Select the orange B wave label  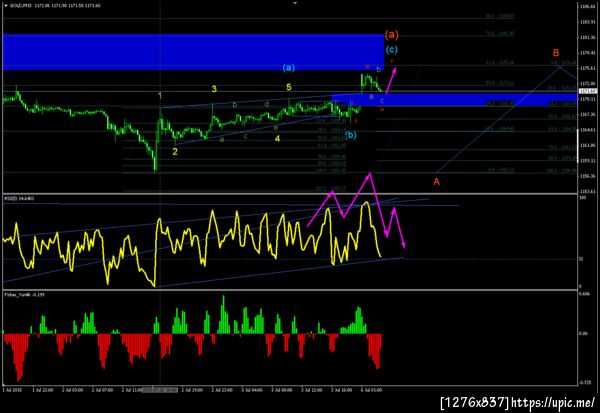coord(556,53)
